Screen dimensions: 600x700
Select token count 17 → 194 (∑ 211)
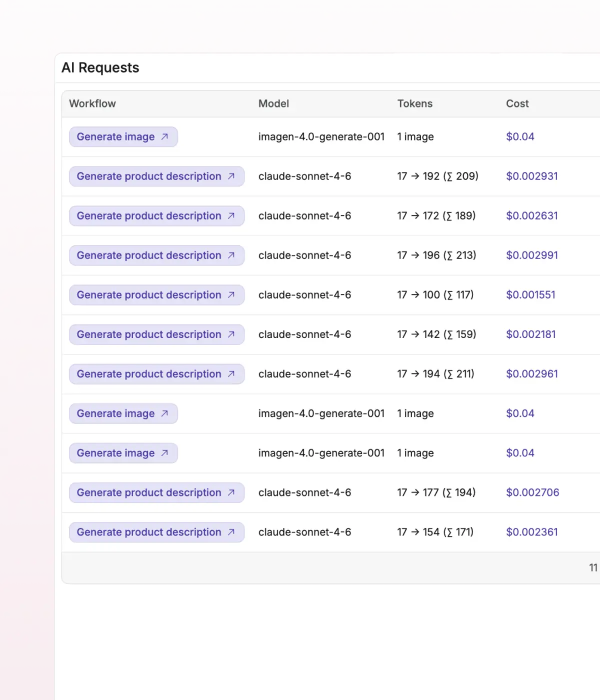[x=436, y=374]
